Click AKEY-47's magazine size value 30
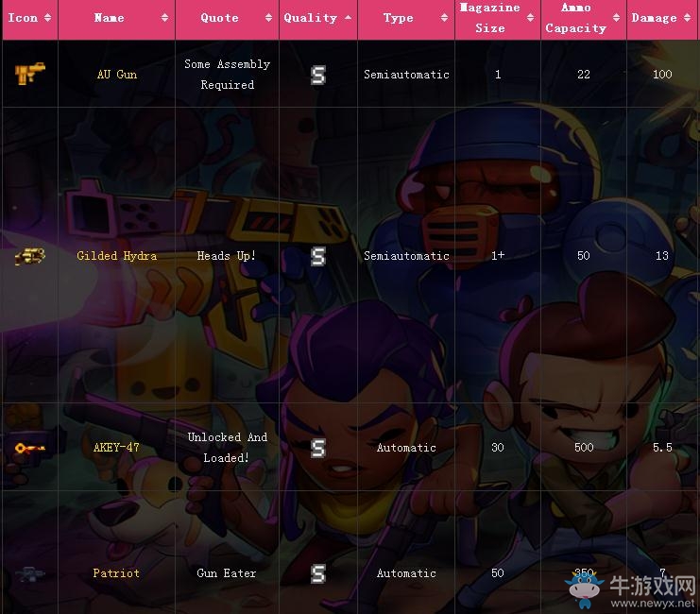The height and width of the screenshot is (614, 700). coord(498,448)
